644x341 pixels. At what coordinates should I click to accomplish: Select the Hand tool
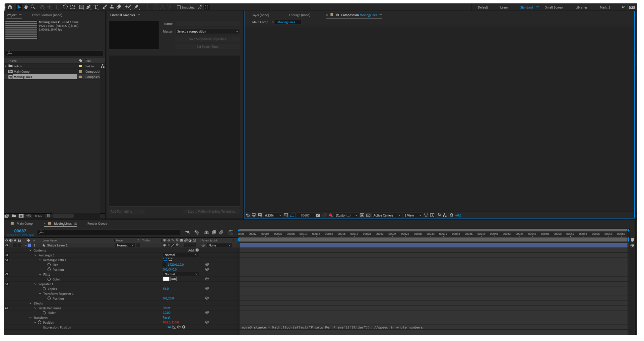(26, 7)
